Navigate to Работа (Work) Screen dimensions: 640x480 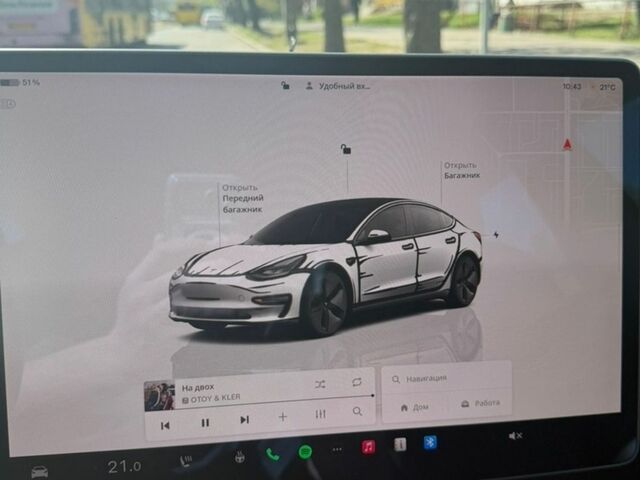coord(480,403)
